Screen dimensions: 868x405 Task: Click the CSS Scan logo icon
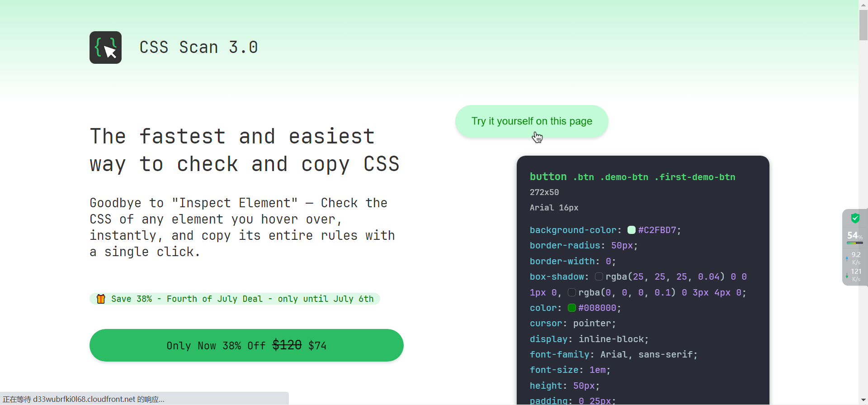pos(105,48)
